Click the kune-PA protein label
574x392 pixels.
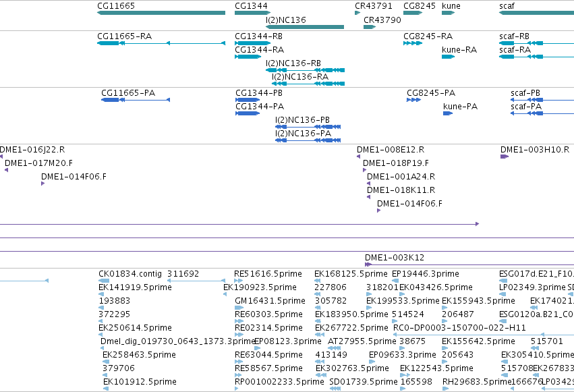coord(461,107)
